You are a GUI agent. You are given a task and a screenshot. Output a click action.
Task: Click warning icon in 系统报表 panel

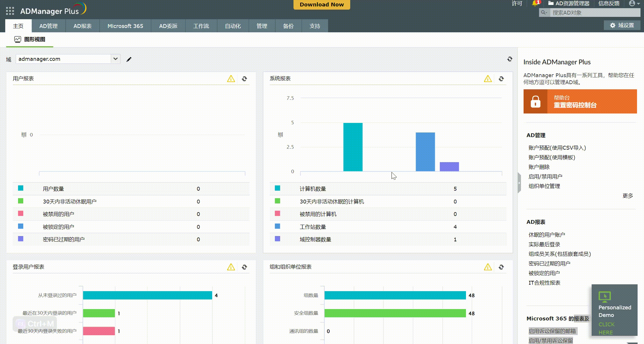[488, 79]
